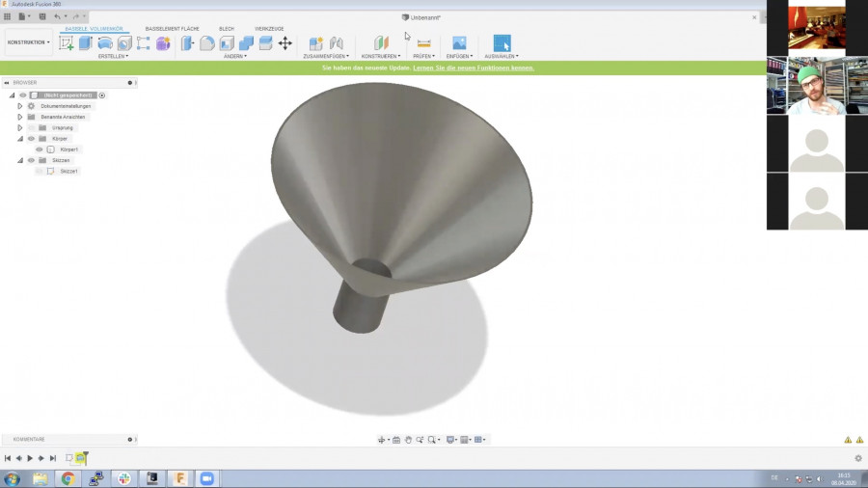Open Zoom from the Windows taskbar
Viewport: 868px width, 488px height.
tap(206, 478)
